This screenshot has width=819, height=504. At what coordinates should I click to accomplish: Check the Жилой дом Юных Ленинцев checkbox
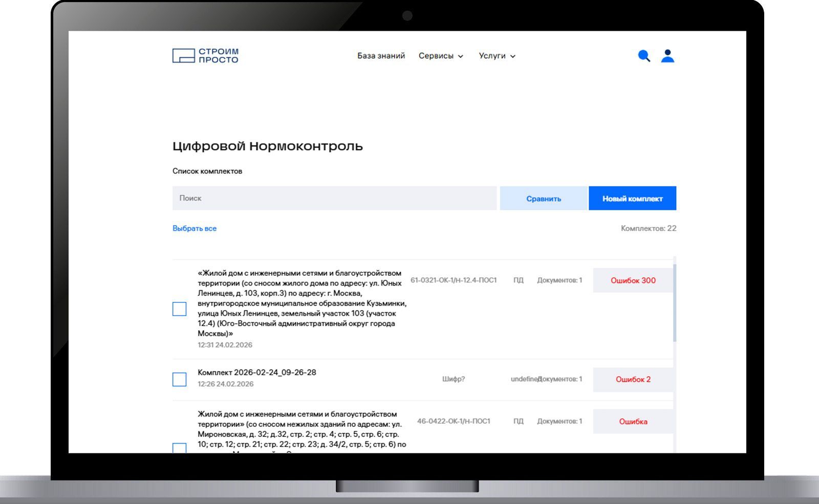coord(179,309)
